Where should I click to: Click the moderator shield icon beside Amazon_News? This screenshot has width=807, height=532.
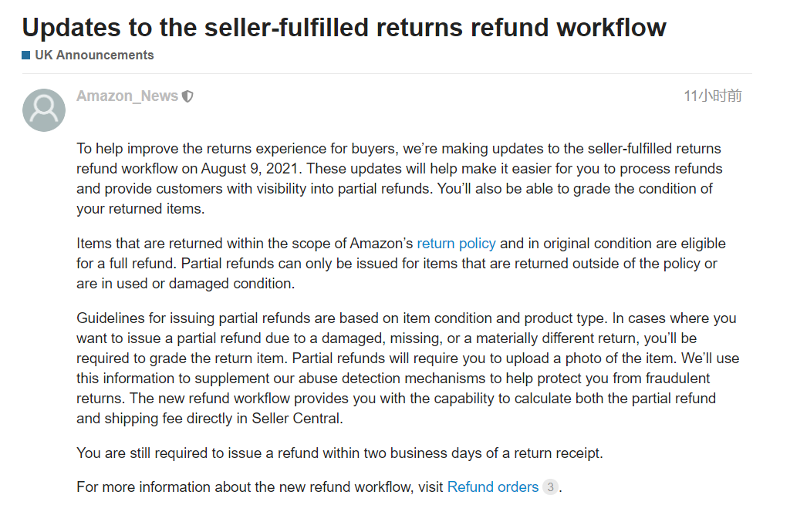187,96
